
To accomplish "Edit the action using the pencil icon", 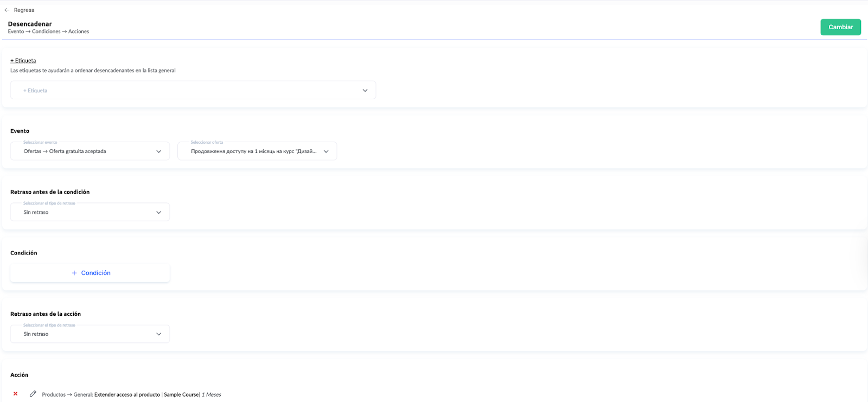I will (33, 394).
